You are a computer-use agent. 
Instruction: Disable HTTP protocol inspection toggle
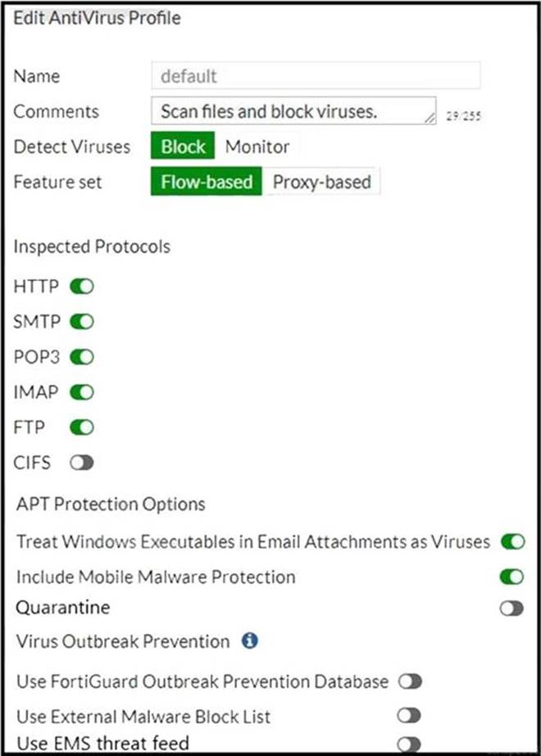coord(82,287)
